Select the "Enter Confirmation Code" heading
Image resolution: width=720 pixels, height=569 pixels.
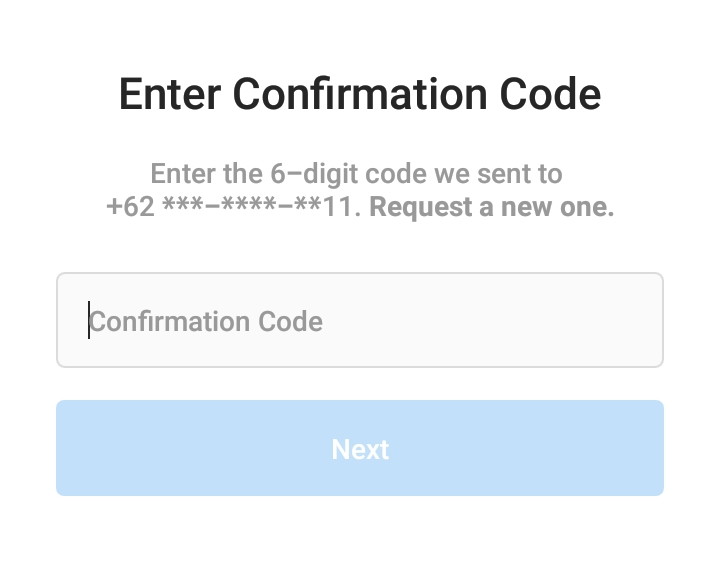coord(360,95)
